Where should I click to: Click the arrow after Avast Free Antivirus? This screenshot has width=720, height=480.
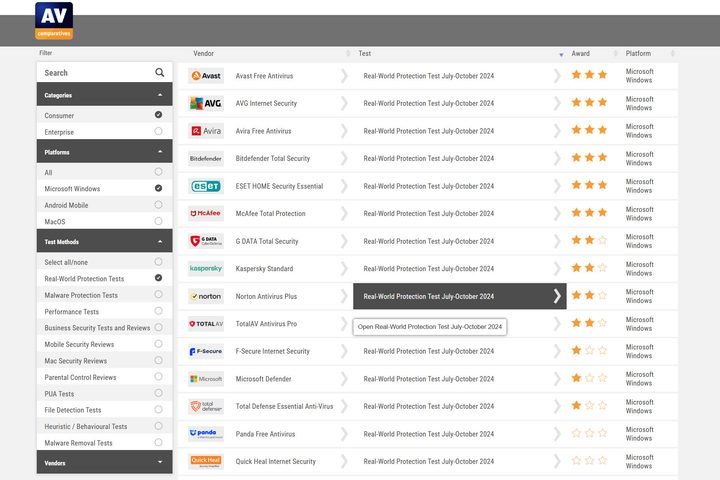[x=344, y=76]
